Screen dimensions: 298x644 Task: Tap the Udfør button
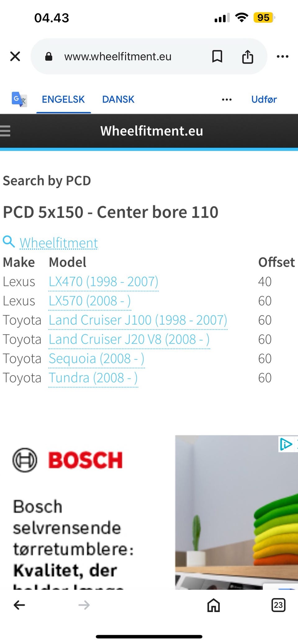(264, 99)
